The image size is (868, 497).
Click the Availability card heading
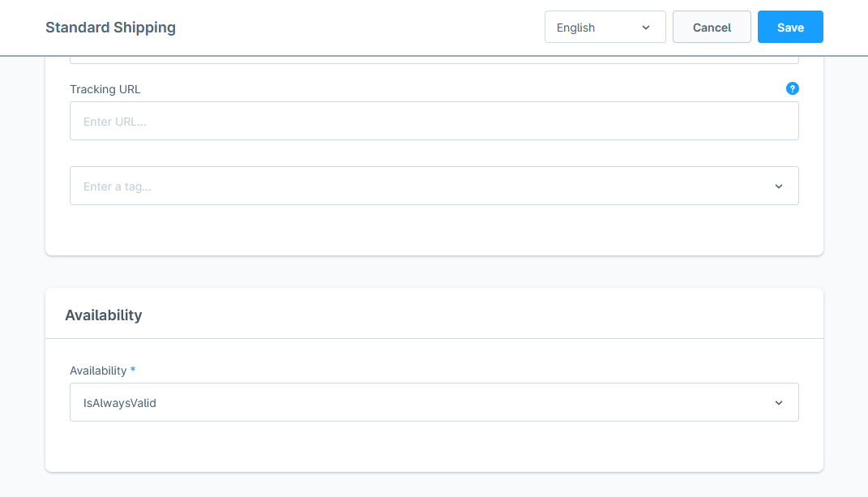[104, 315]
